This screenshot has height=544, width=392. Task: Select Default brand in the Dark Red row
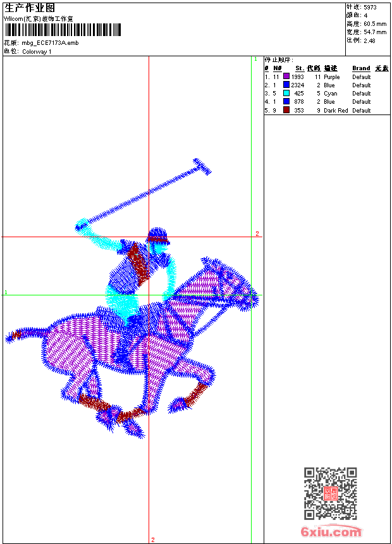(x=362, y=110)
